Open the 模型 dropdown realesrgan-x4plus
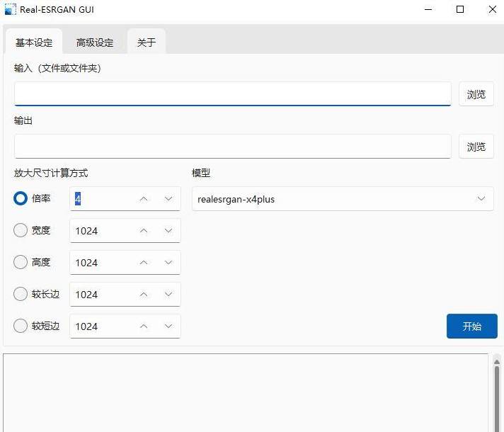This screenshot has width=504, height=432. (x=343, y=199)
